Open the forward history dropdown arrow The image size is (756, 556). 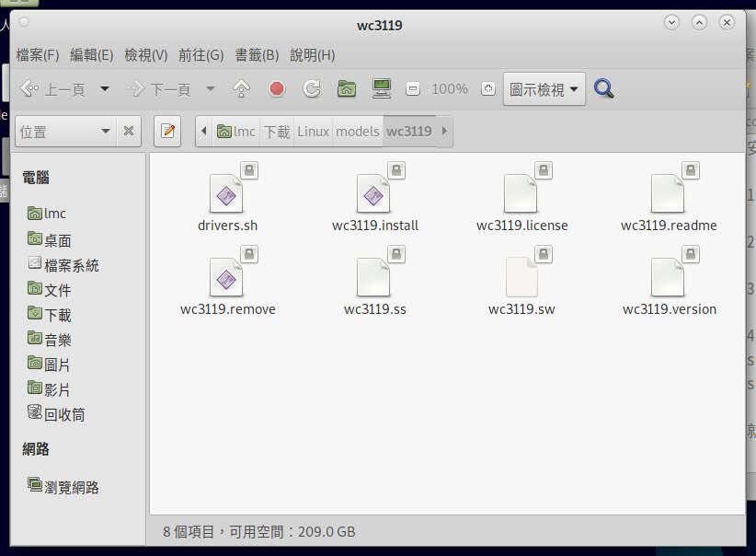pos(211,88)
